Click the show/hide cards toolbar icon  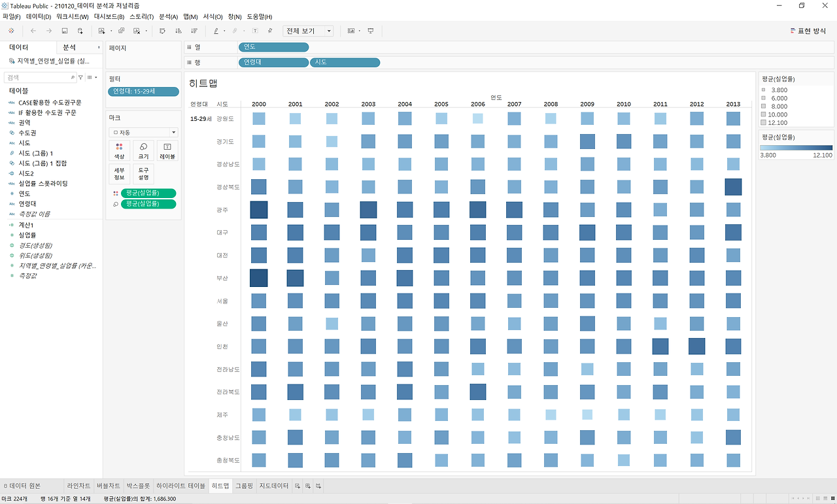point(351,31)
